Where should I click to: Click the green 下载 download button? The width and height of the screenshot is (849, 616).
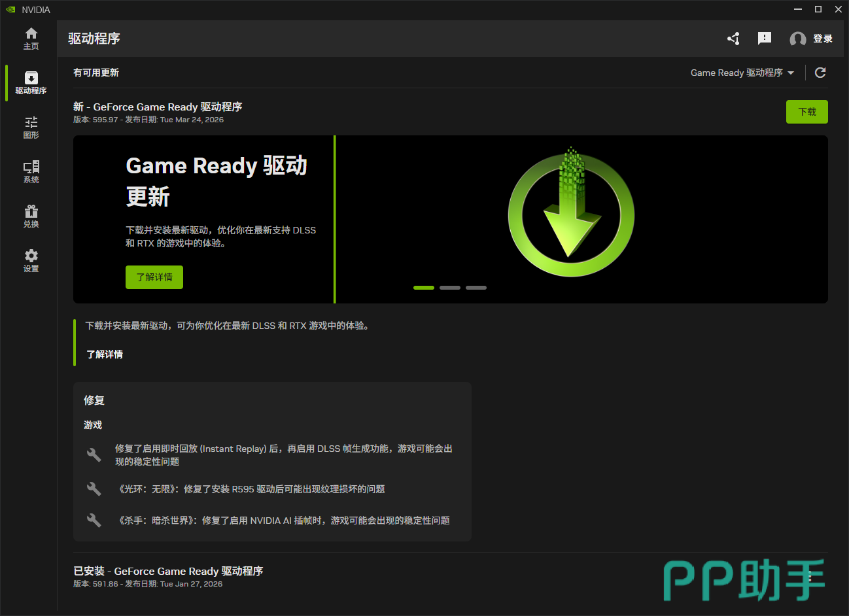click(x=807, y=112)
